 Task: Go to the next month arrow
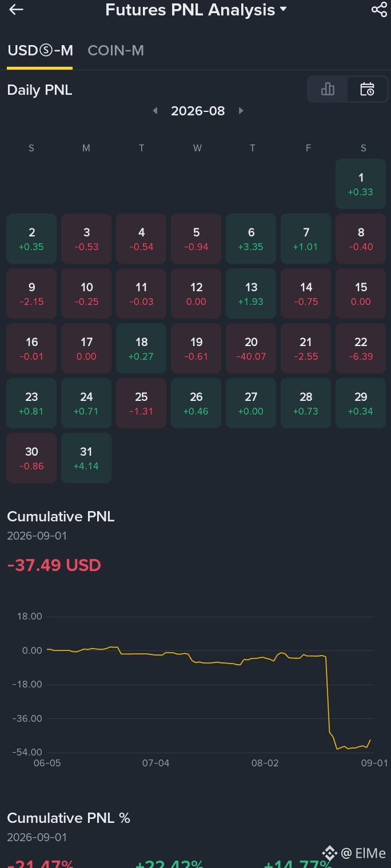tap(241, 111)
